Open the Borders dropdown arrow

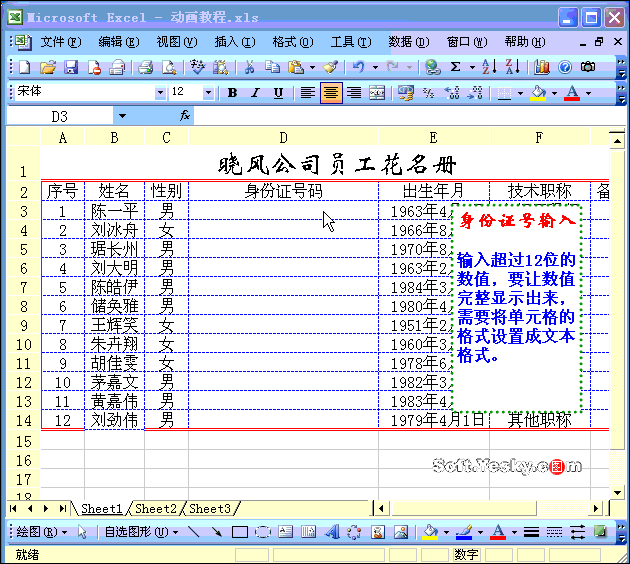point(520,94)
